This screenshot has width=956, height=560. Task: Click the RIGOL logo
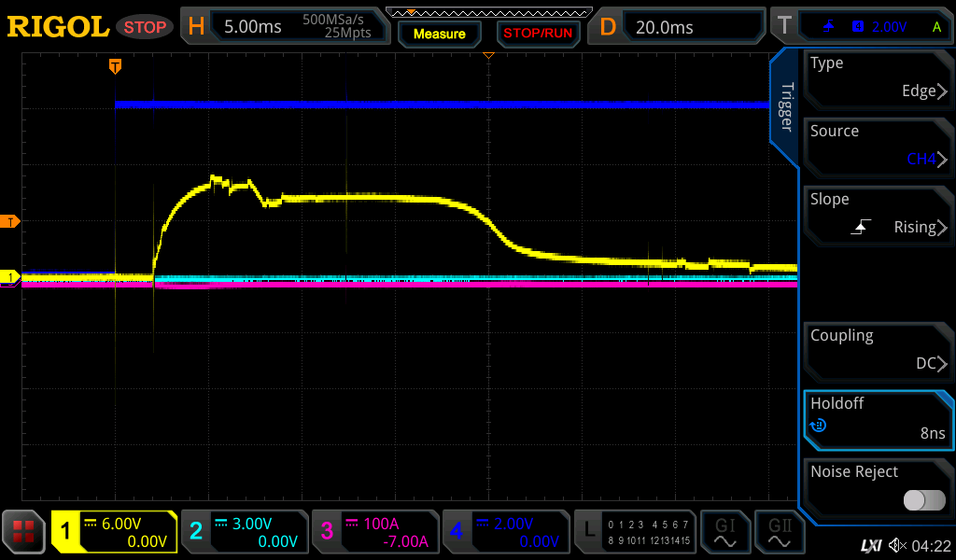click(x=58, y=27)
